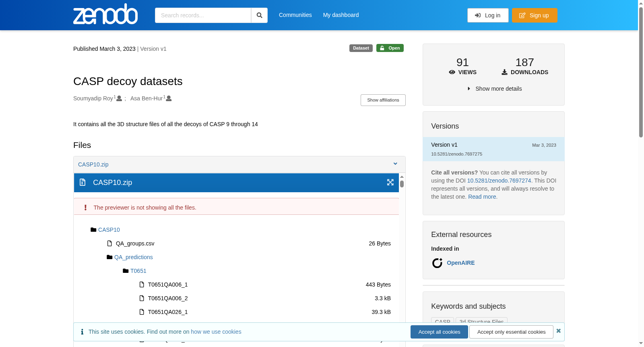
Task: Click the fullscreen preview icon for CASP10.zip
Action: [x=390, y=183]
